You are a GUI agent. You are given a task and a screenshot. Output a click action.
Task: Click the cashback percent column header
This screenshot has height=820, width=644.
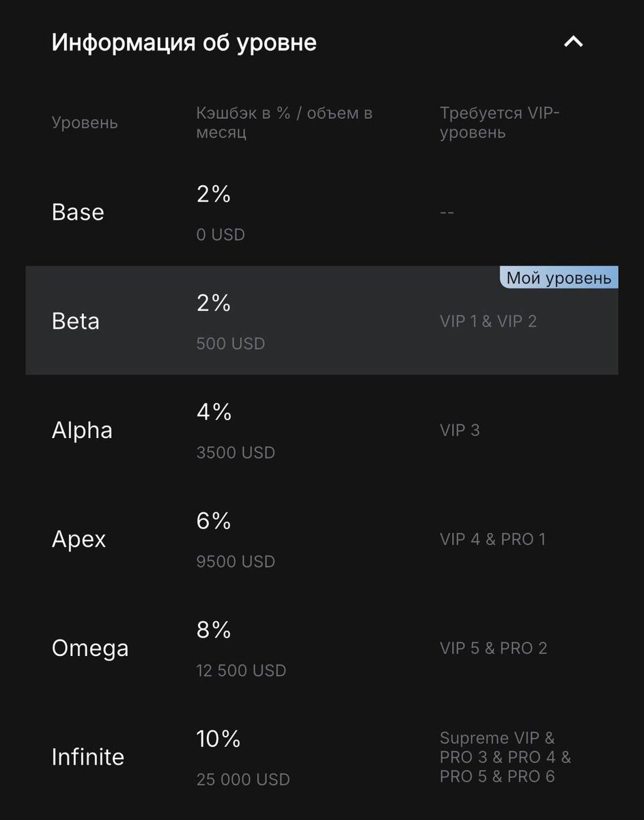tap(284, 122)
